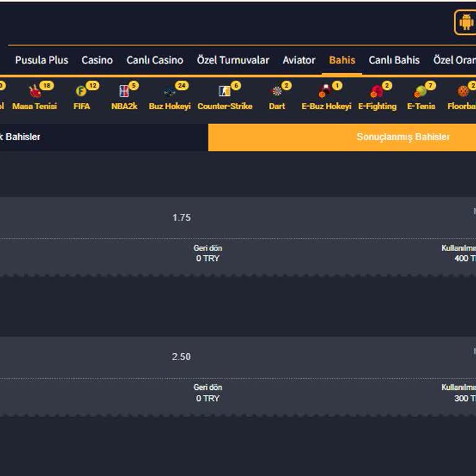
Task: Navigate to Canlı Casino
Action: pos(155,60)
